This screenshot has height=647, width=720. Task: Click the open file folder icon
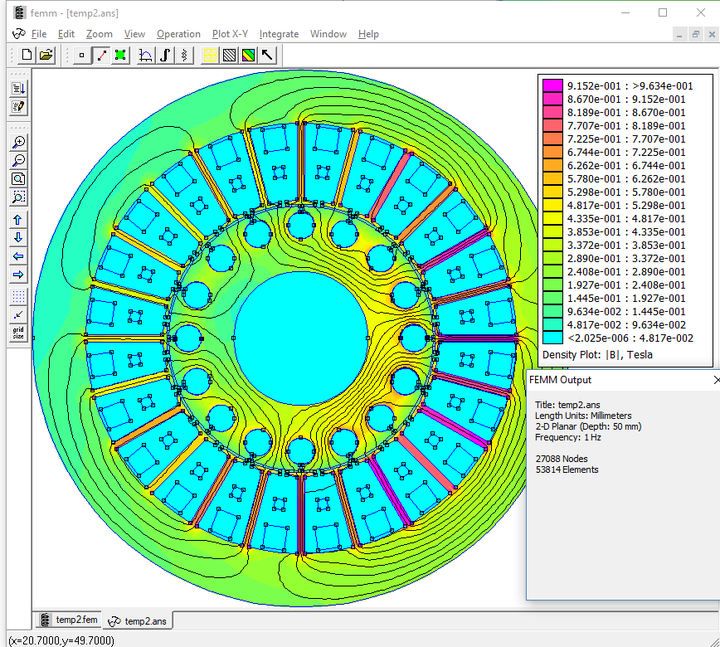click(46, 55)
